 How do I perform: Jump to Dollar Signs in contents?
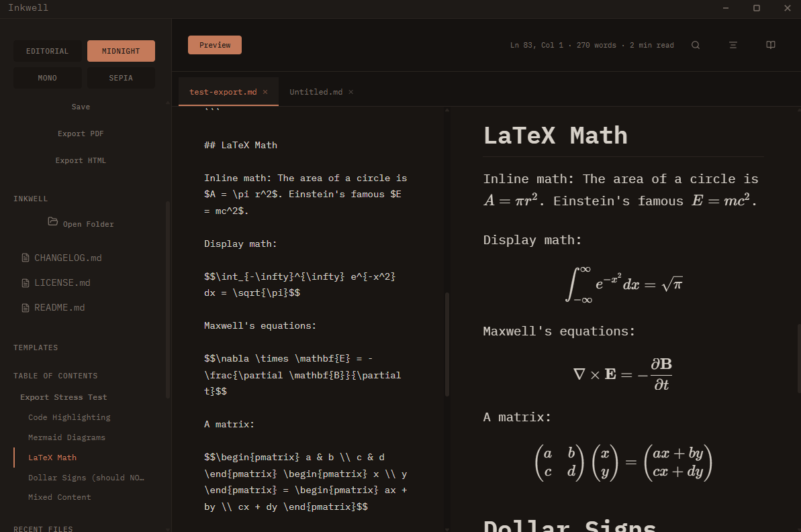coord(87,478)
